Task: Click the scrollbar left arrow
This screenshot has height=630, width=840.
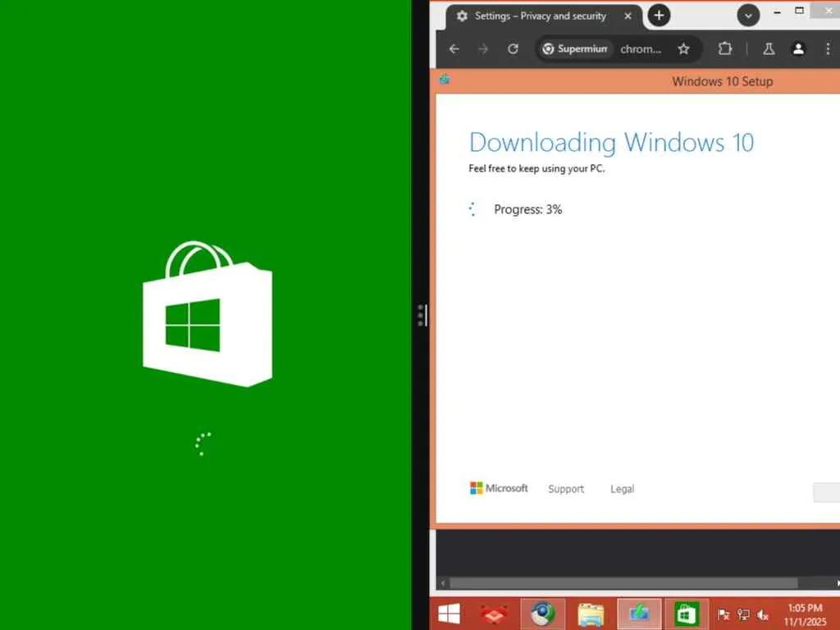Action: coord(442,583)
